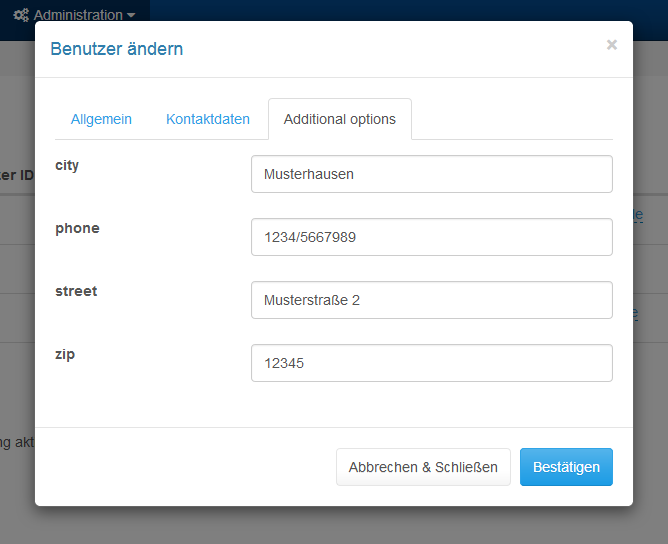The image size is (668, 544).
Task: Open the Administration menu label
Action: tap(78, 15)
